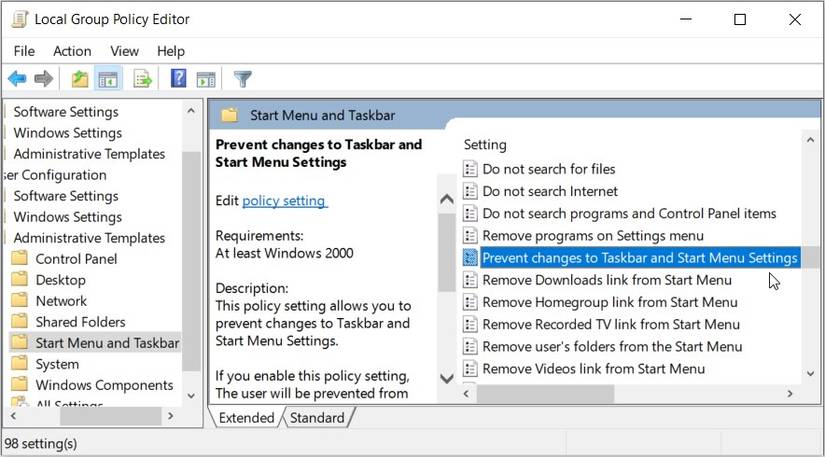This screenshot has width=825, height=457.
Task: Open the Control Panel tree folder
Action: [76, 259]
